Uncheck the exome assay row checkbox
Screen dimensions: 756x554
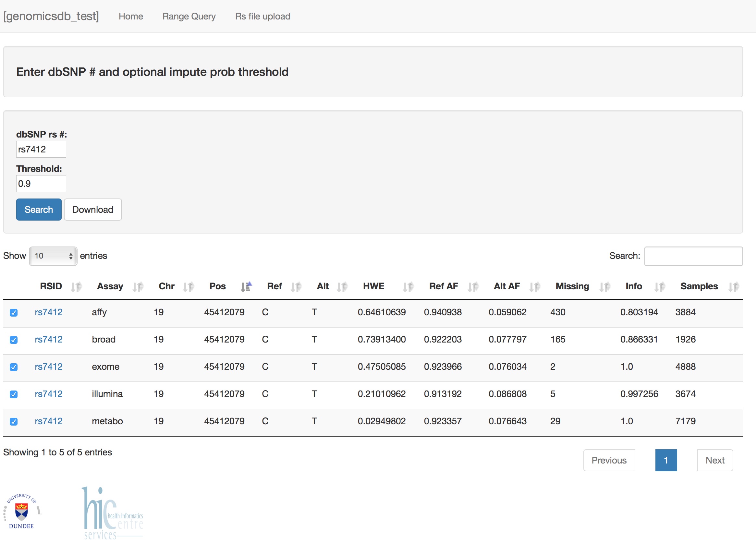pos(14,367)
